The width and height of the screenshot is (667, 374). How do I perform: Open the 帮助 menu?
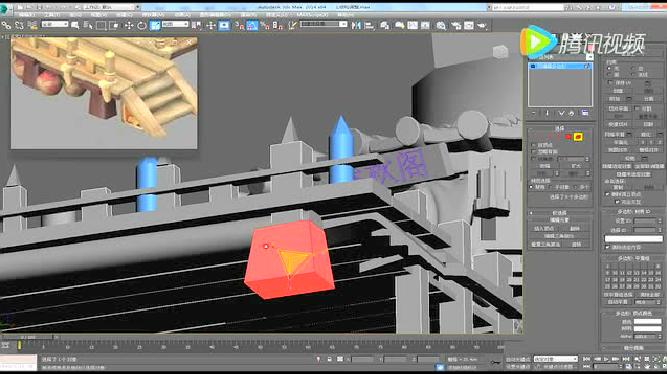point(345,15)
